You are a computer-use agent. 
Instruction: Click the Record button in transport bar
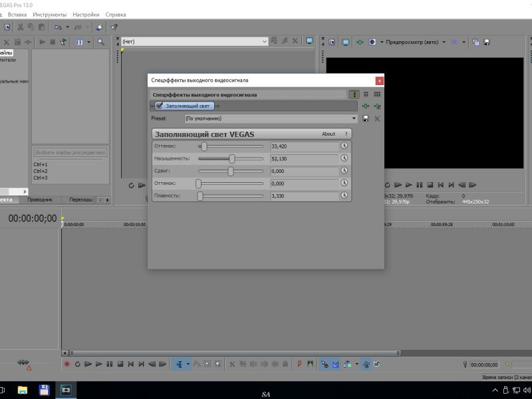pyautogui.click(x=67, y=364)
